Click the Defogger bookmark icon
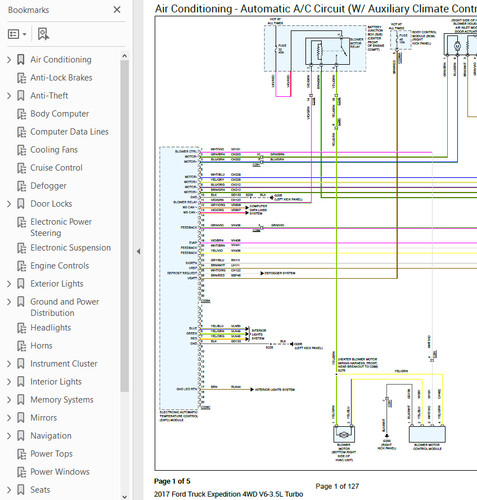This screenshot has height=500, width=477. pyautogui.click(x=22, y=186)
